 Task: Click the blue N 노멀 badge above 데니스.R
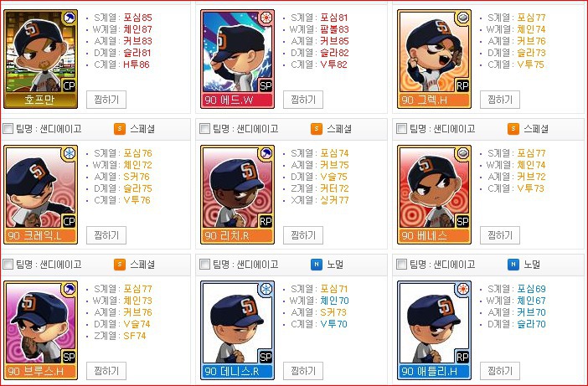(317, 265)
